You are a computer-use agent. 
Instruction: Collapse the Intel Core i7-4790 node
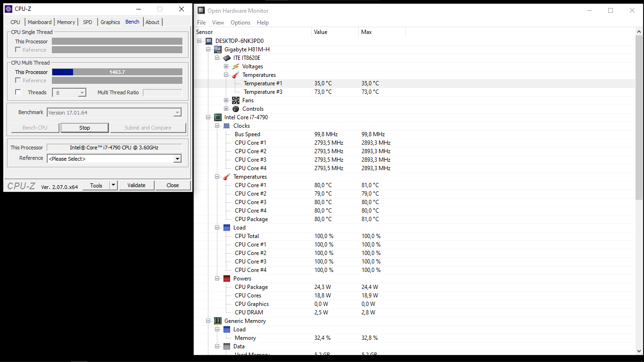coord(208,117)
